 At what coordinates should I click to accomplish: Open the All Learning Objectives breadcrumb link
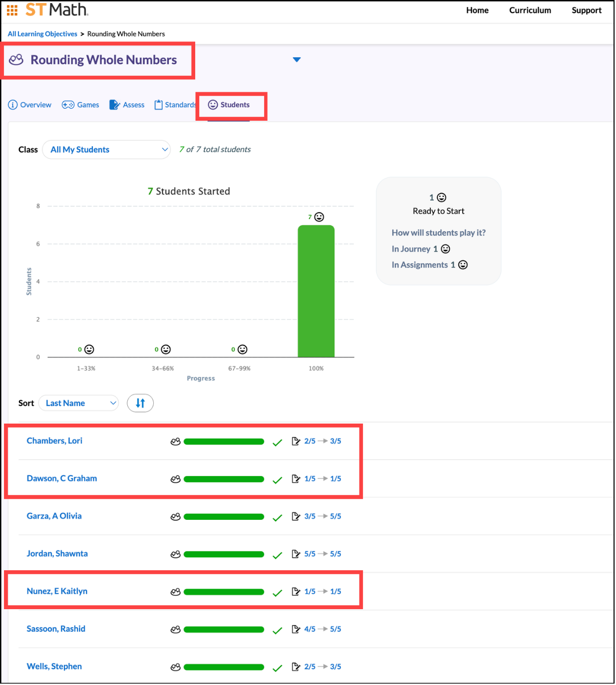click(42, 34)
